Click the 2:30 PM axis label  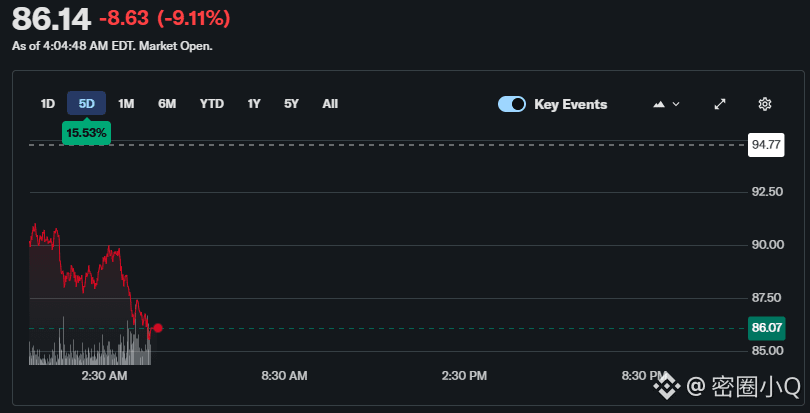[464, 376]
